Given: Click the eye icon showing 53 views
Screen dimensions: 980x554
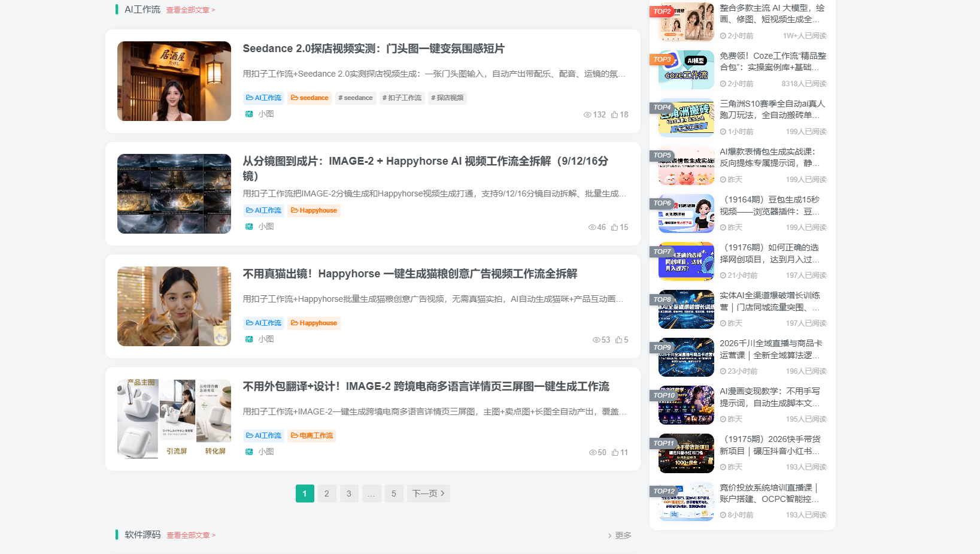Looking at the screenshot, I should click(596, 340).
